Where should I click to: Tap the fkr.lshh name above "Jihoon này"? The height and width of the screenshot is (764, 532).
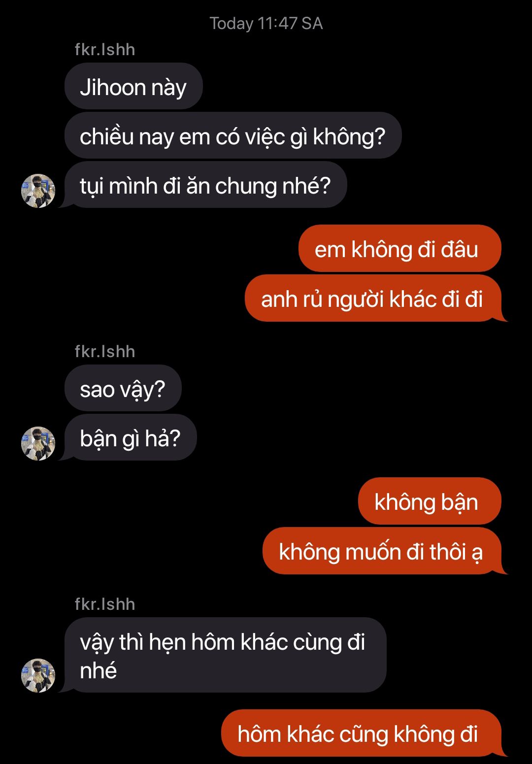105,49
